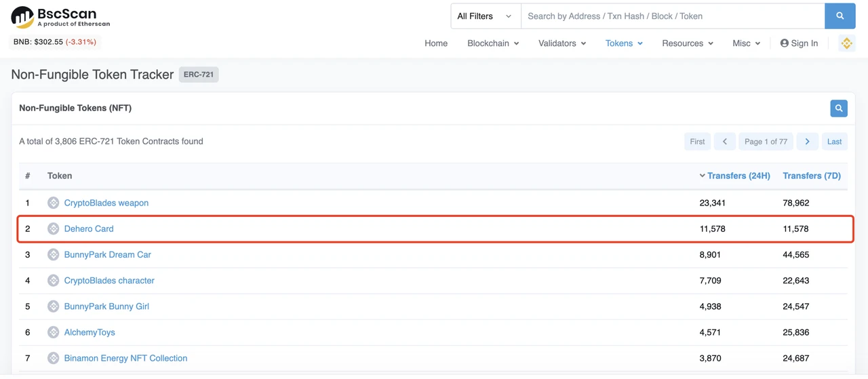Open CryptoBlades weapon token link
Image resolution: width=868 pixels, height=379 pixels.
[106, 203]
